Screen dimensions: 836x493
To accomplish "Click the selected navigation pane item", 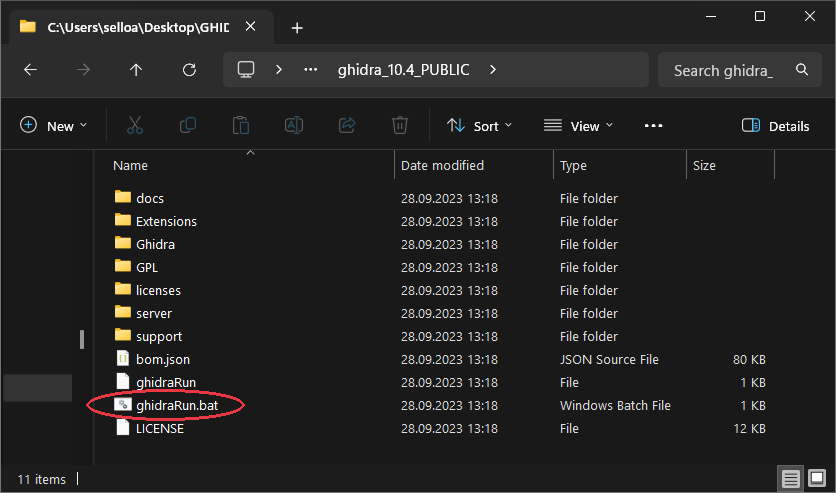I will tap(37, 387).
